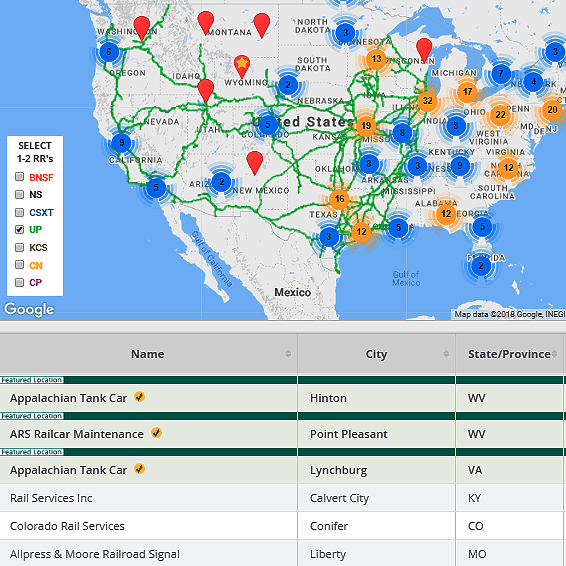Select the MO state cell
Image resolution: width=566 pixels, height=566 pixels.
[x=509, y=554]
